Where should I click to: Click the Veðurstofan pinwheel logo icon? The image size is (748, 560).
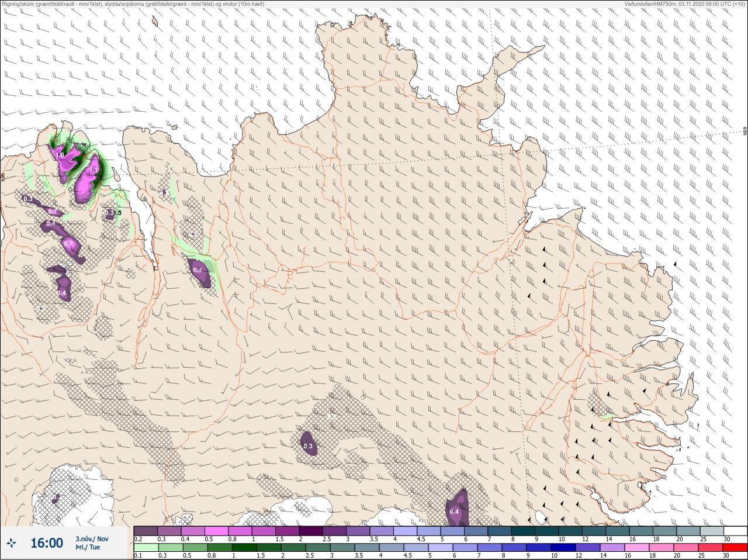[x=12, y=543]
